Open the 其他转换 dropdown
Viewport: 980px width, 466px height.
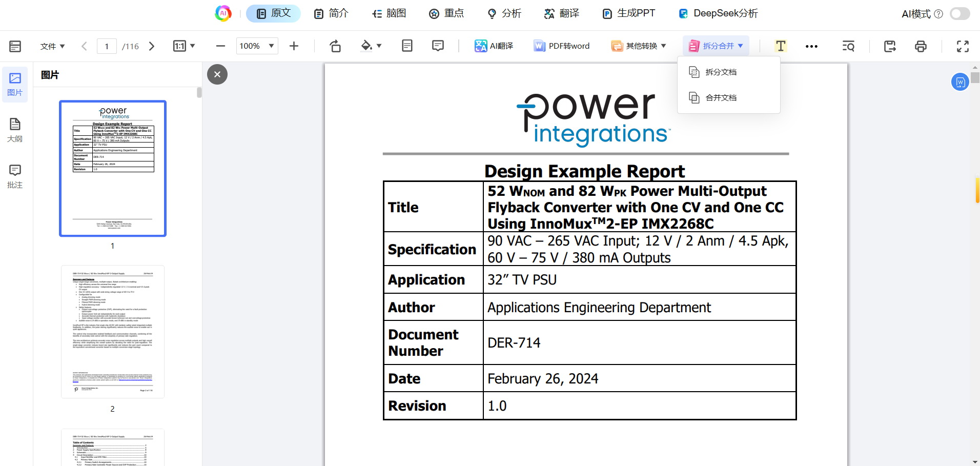[639, 46]
